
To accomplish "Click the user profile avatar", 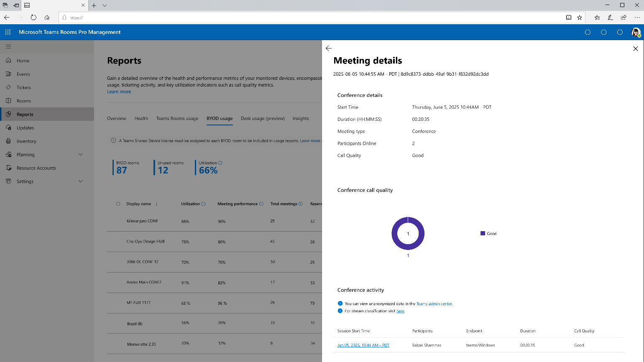I will click(636, 32).
